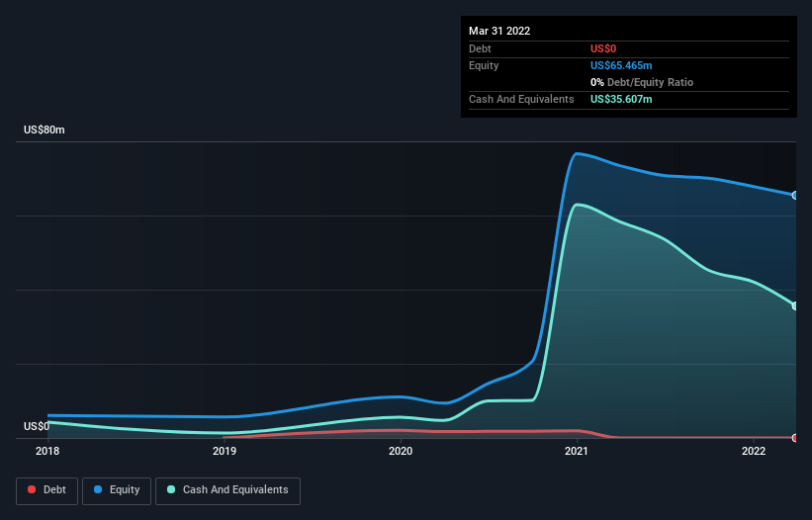Click the blue Equity endpoint marker
Image resolution: width=812 pixels, height=520 pixels.
[x=795, y=195]
